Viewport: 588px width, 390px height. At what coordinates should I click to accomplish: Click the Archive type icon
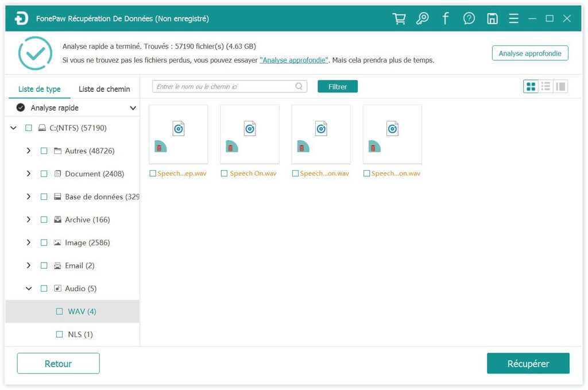57,219
